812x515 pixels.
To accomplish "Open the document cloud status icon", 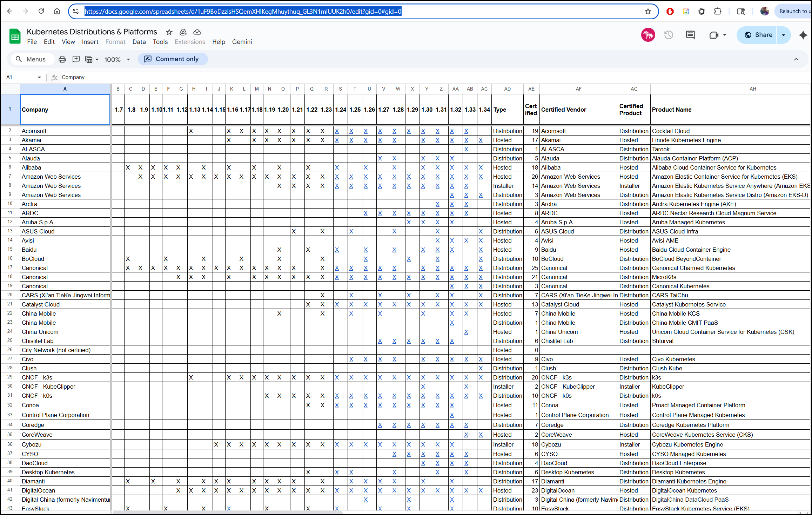I will [197, 32].
